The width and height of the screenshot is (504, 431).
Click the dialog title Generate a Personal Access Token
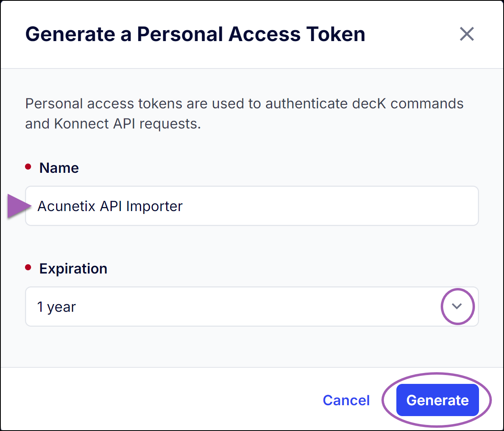[195, 34]
